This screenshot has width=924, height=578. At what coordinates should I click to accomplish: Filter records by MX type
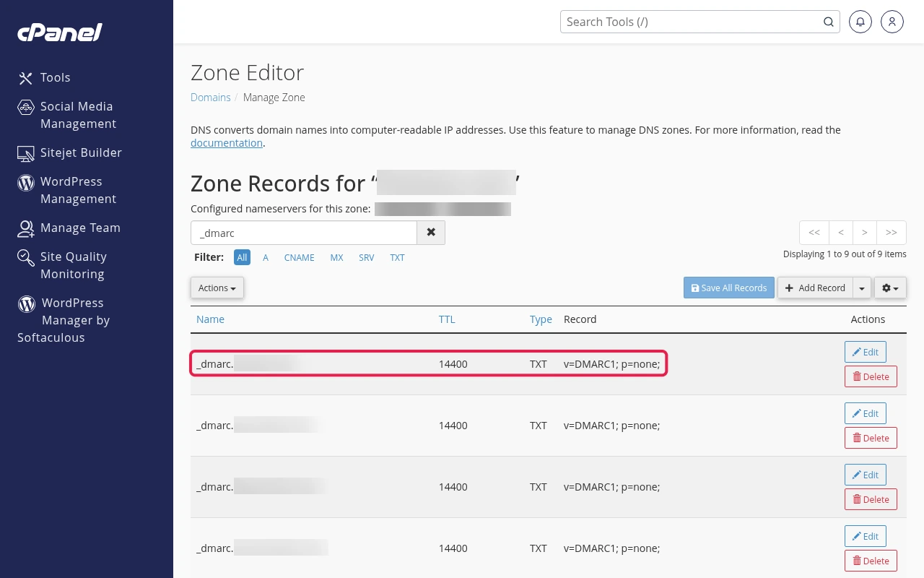pos(336,257)
